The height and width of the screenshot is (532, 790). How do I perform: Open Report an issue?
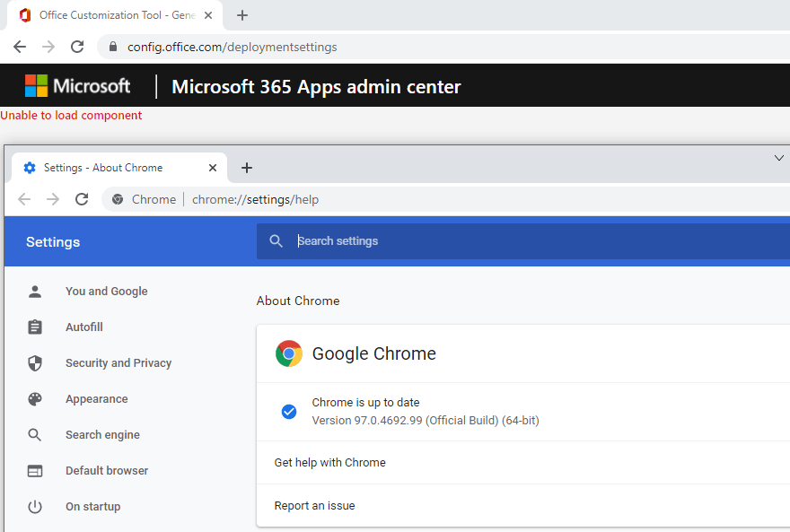(x=523, y=506)
